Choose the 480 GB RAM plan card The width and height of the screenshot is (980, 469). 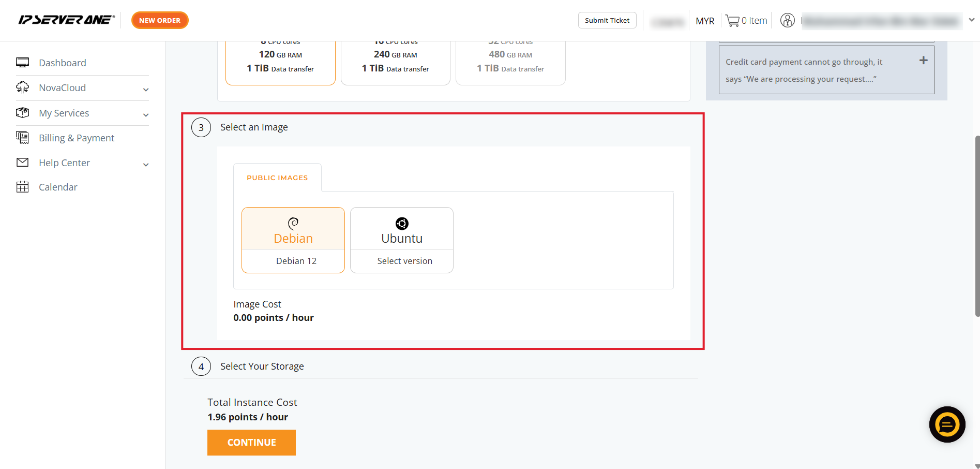510,63
